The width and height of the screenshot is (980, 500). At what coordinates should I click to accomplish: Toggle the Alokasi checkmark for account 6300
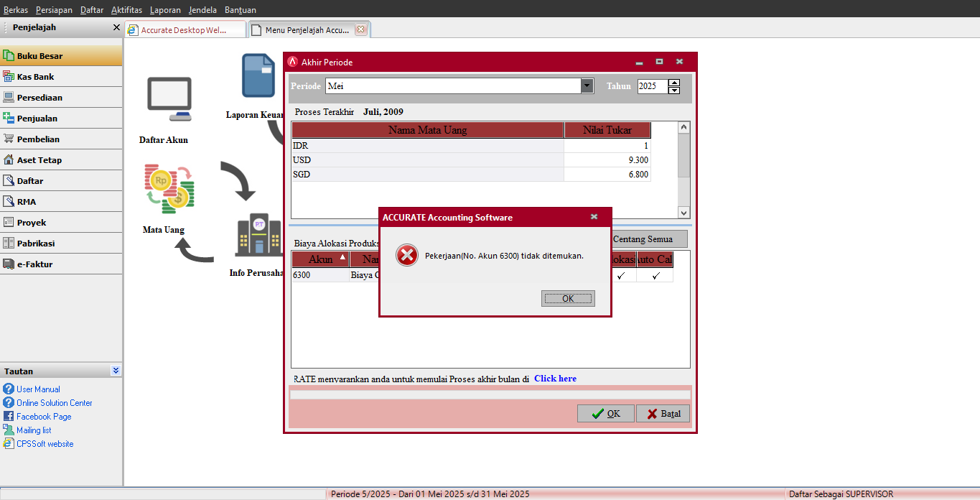click(621, 276)
